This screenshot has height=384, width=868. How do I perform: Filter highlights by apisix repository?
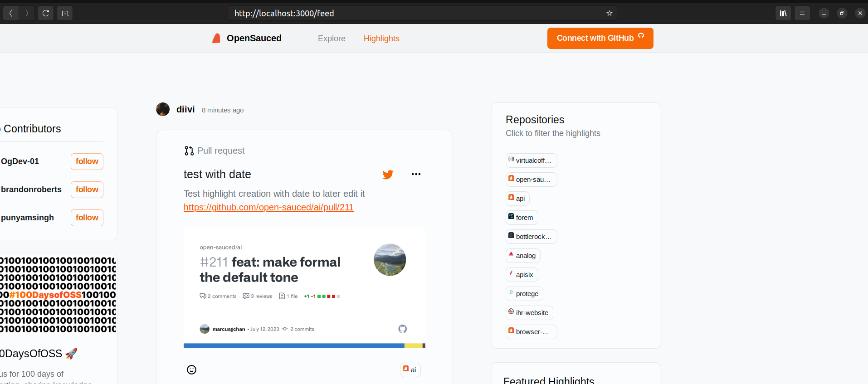522,275
